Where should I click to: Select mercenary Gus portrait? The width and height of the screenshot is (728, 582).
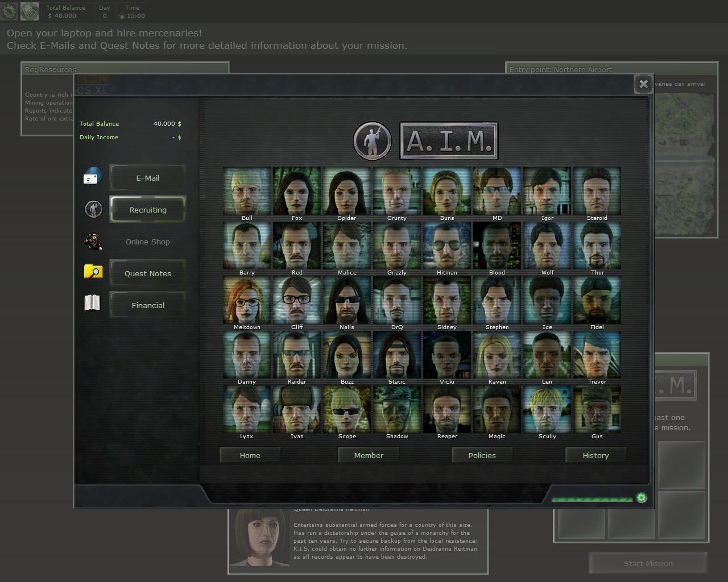597,409
